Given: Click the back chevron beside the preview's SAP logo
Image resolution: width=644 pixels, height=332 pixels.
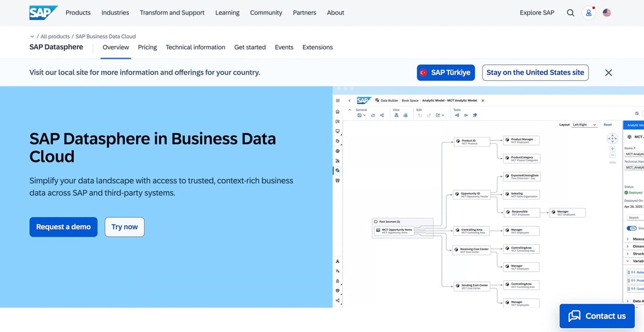Looking at the screenshot, I should (x=350, y=101).
